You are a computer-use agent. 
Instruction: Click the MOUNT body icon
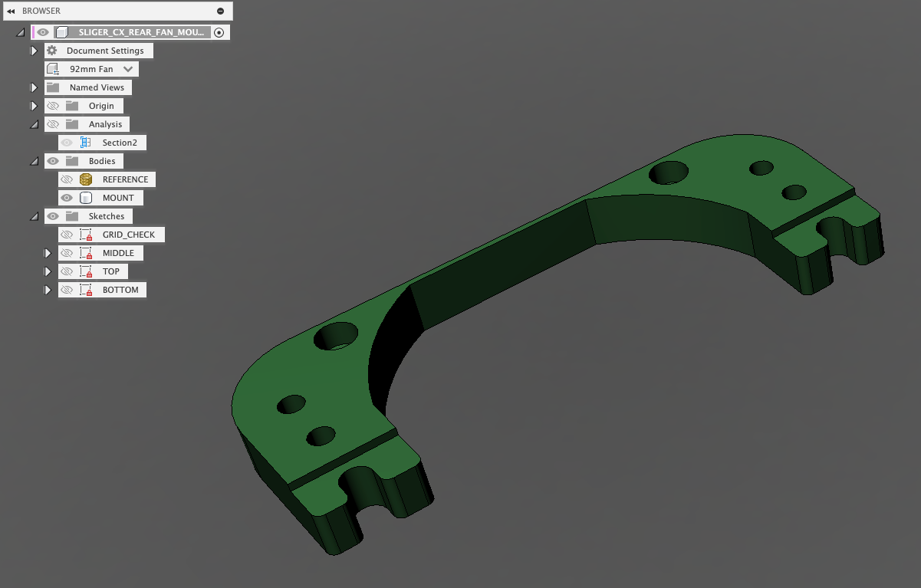point(86,198)
